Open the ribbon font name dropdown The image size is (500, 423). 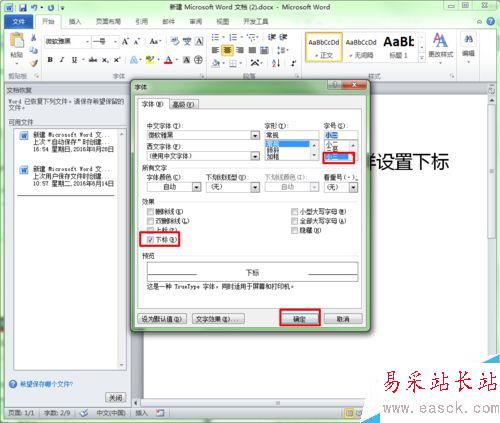click(x=87, y=42)
